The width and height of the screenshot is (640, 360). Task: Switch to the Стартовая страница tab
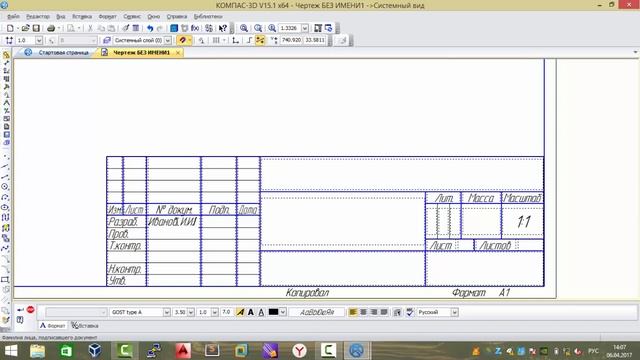coord(63,53)
